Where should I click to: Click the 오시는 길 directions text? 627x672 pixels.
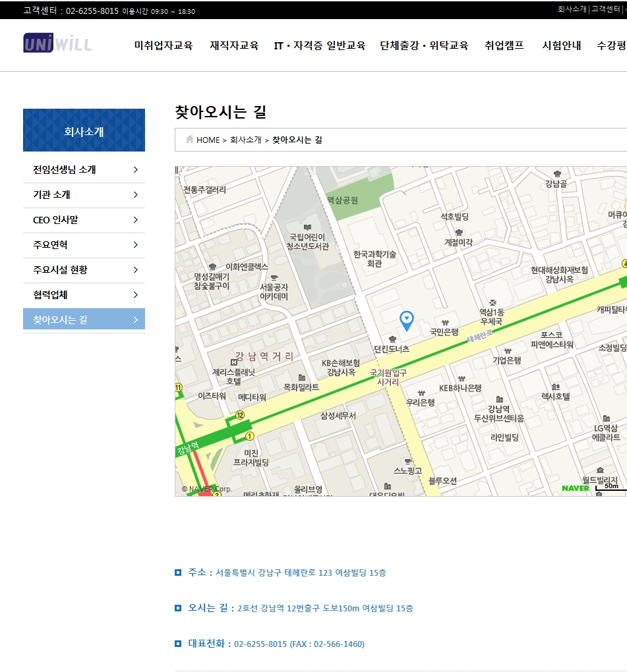(x=325, y=608)
